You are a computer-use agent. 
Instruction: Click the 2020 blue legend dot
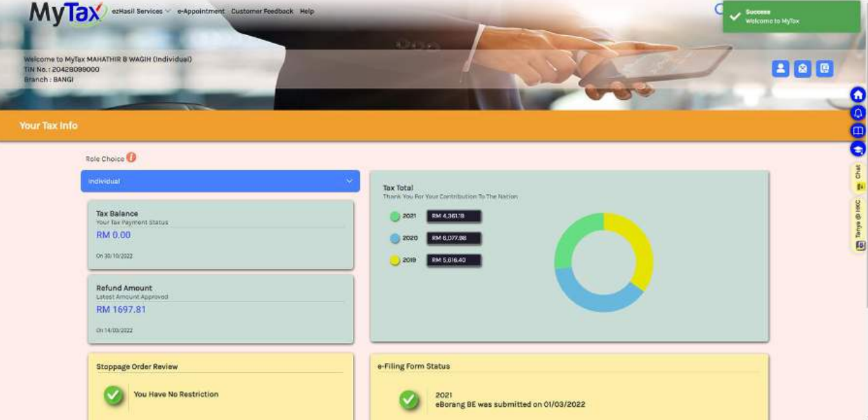click(x=395, y=238)
